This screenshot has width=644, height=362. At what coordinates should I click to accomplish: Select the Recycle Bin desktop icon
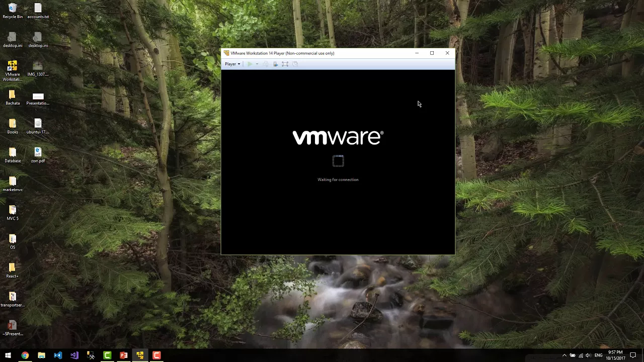click(13, 11)
